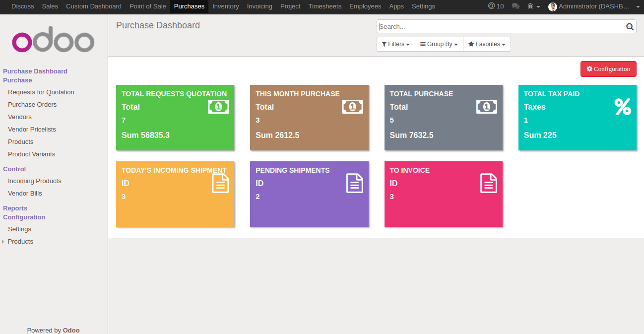Open the brown This Month Purchase tile
Viewport: 644px width, 334px height.
(309, 118)
